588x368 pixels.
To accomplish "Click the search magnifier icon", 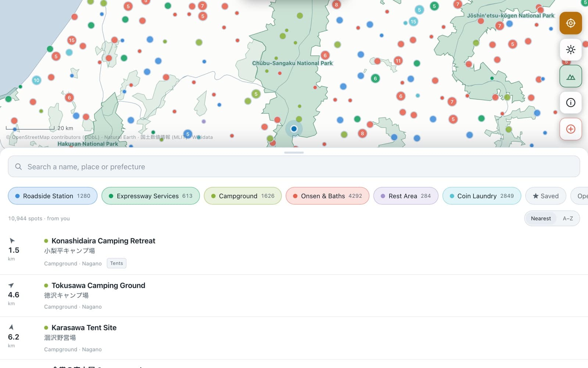I will point(18,167).
